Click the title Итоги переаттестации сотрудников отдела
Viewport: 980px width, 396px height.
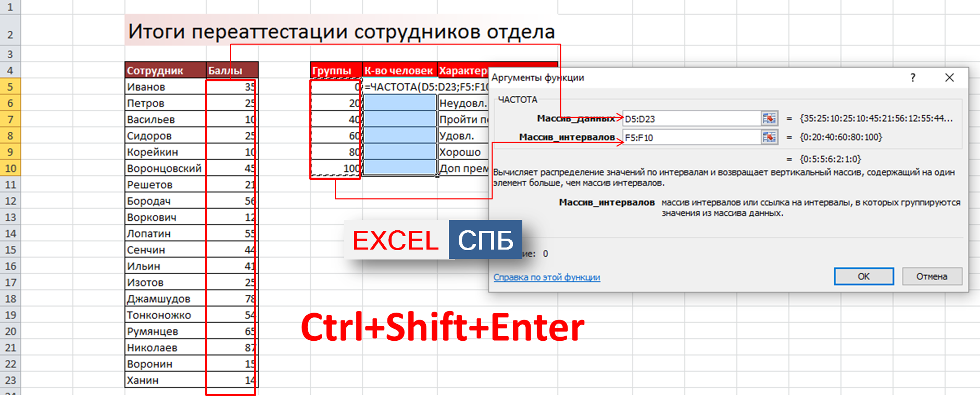point(341,32)
